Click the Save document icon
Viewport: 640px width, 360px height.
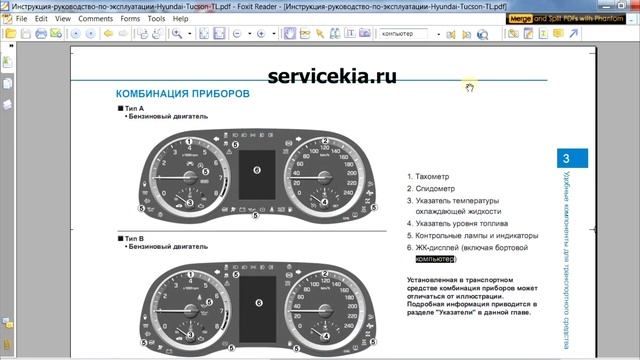26,33
